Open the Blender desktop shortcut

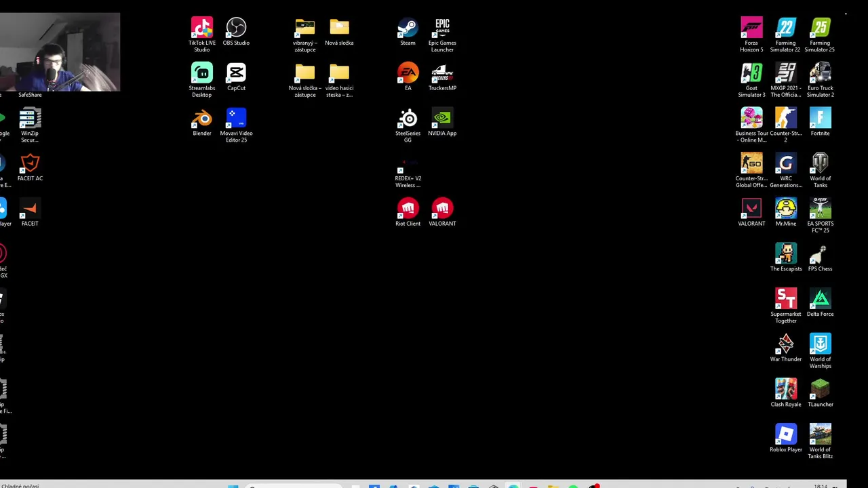202,119
